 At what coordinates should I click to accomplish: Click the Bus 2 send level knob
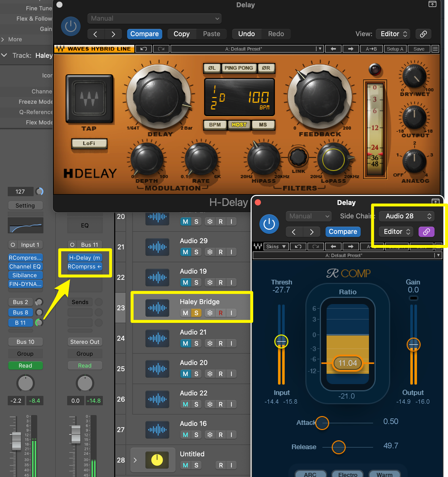tap(39, 302)
